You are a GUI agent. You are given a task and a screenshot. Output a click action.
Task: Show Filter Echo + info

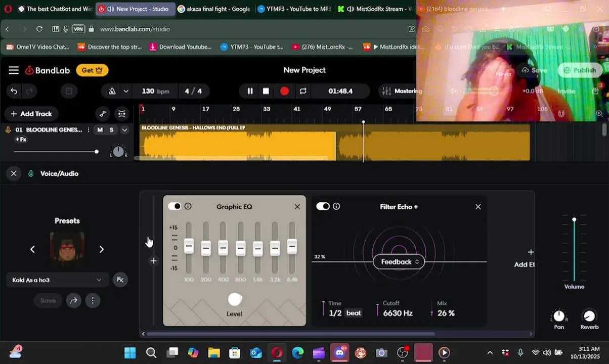point(336,206)
